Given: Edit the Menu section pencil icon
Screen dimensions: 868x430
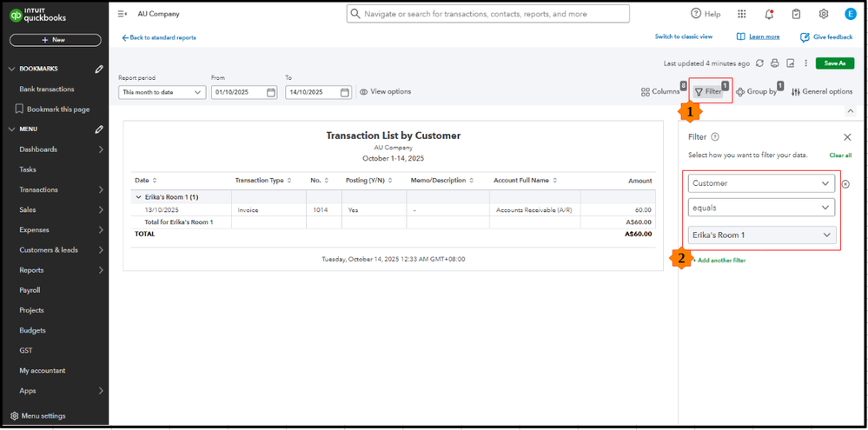Looking at the screenshot, I should (x=99, y=129).
